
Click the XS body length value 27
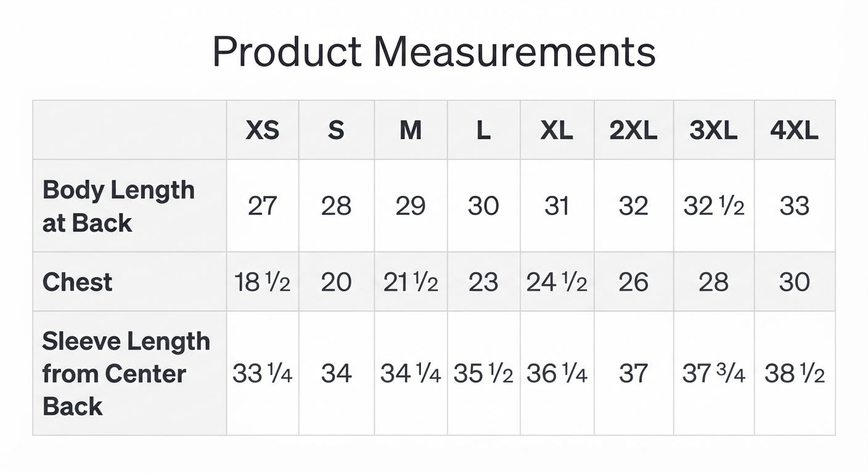coord(263,206)
